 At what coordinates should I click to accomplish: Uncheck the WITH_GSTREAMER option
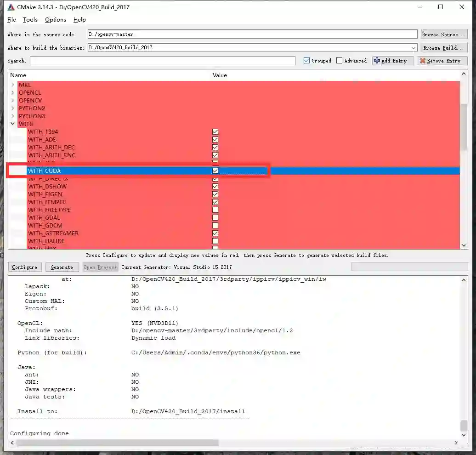click(x=215, y=233)
